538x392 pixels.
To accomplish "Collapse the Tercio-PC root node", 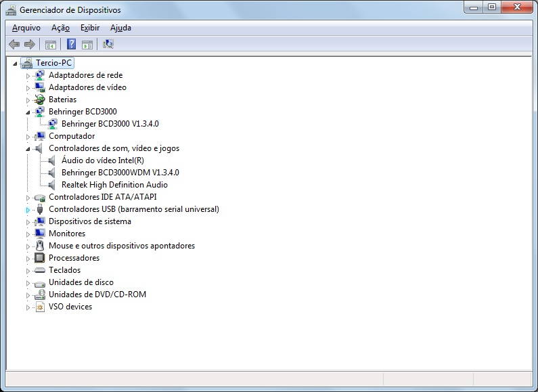I will [x=15, y=64].
